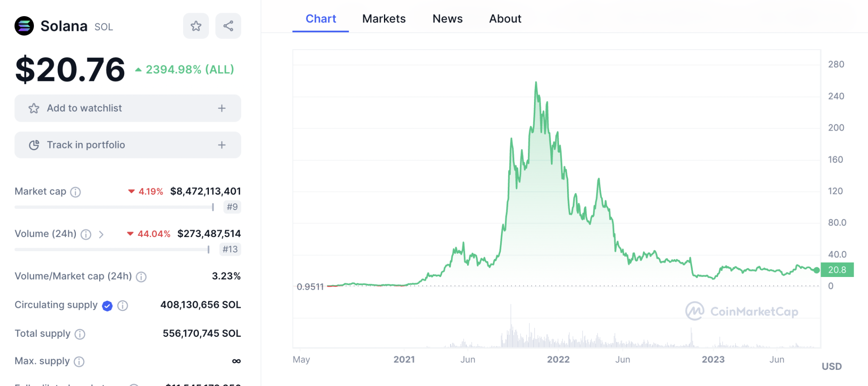The width and height of the screenshot is (868, 386).
Task: Expand Volume (24h) chevron arrow
Action: pos(101,234)
